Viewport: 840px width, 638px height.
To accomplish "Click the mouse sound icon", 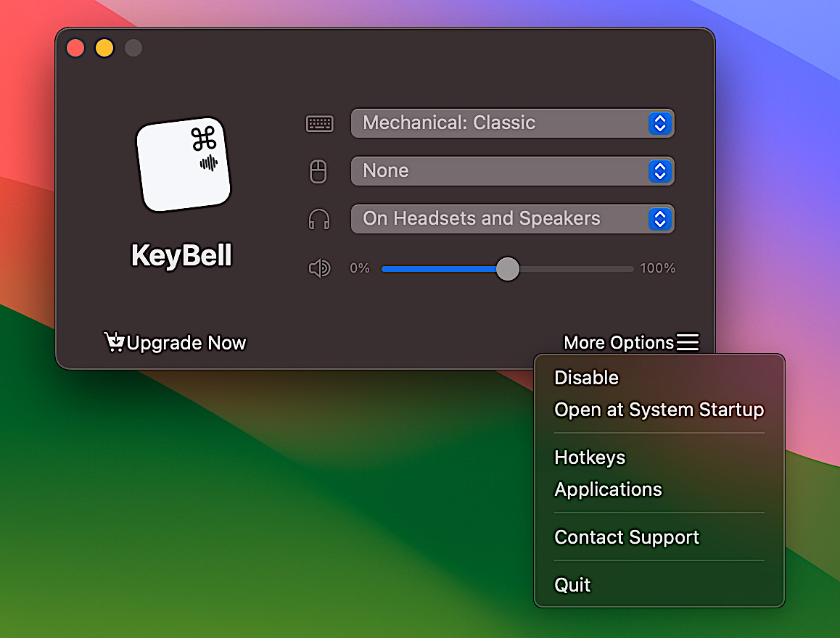I will point(319,171).
